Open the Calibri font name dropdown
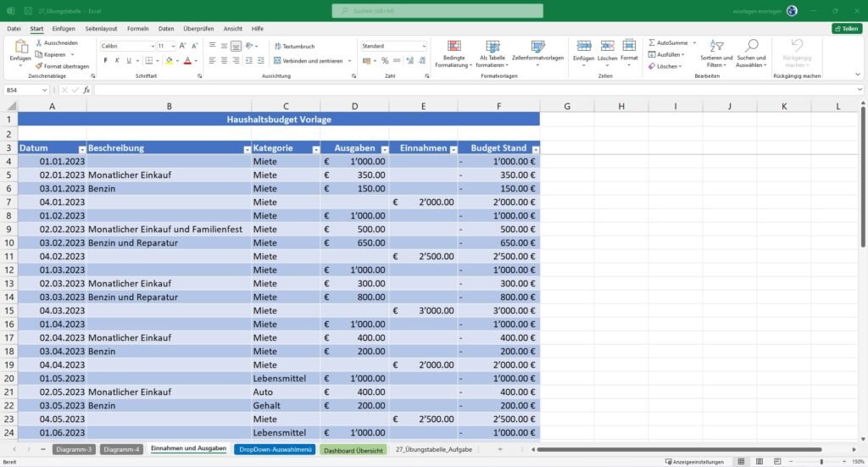868x467 pixels. [x=153, y=46]
